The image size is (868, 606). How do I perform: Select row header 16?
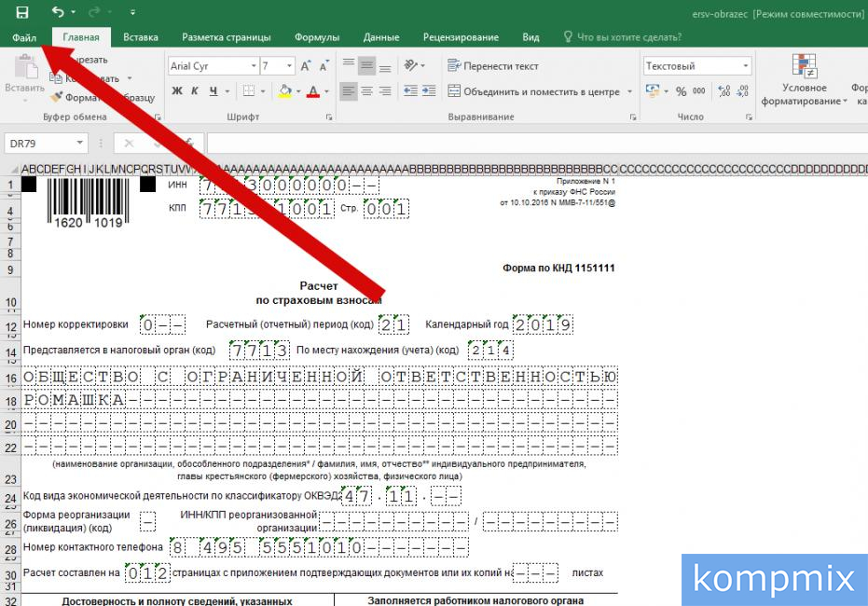pos(10,378)
